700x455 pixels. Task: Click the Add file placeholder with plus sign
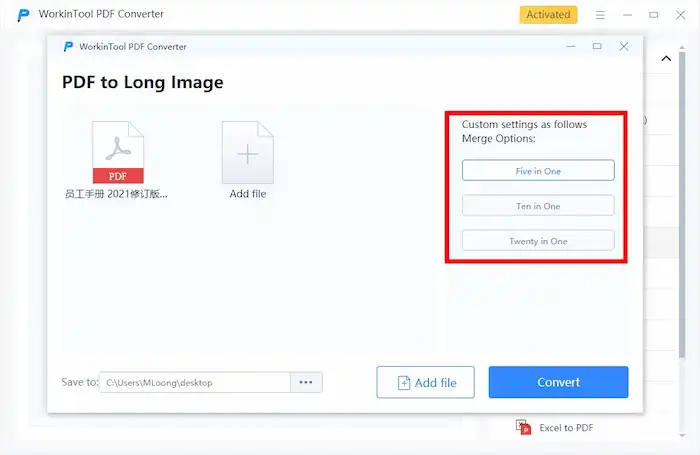pyautogui.click(x=247, y=152)
